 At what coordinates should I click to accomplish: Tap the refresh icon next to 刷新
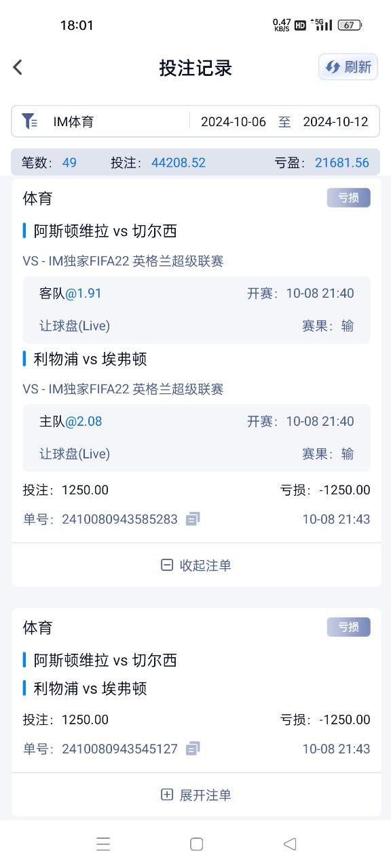(332, 67)
